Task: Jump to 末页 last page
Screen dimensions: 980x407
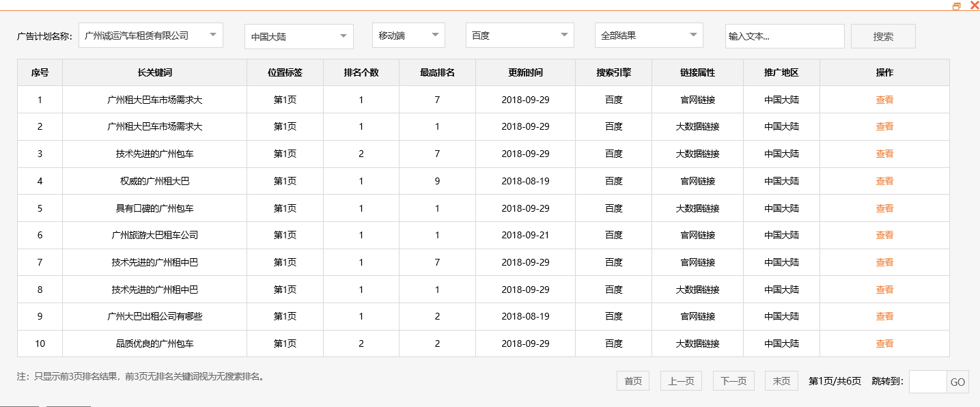Action: pos(781,381)
